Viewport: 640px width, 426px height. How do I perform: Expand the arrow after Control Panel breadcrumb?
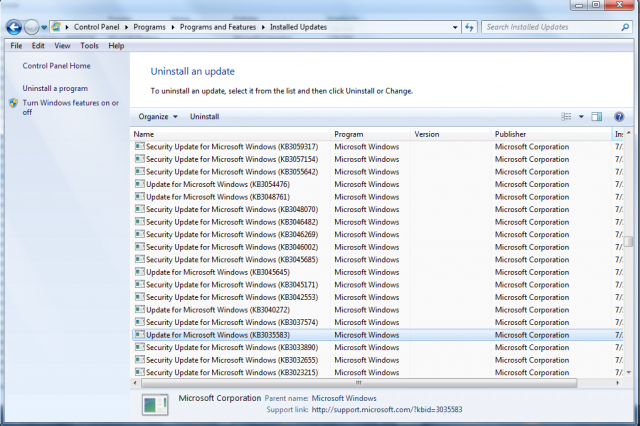pyautogui.click(x=126, y=27)
